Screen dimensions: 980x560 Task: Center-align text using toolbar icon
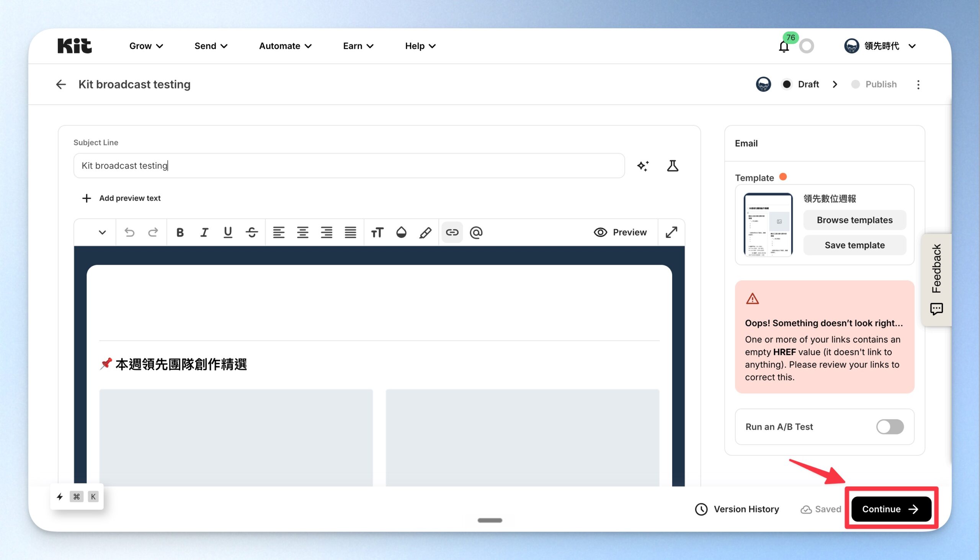tap(302, 232)
